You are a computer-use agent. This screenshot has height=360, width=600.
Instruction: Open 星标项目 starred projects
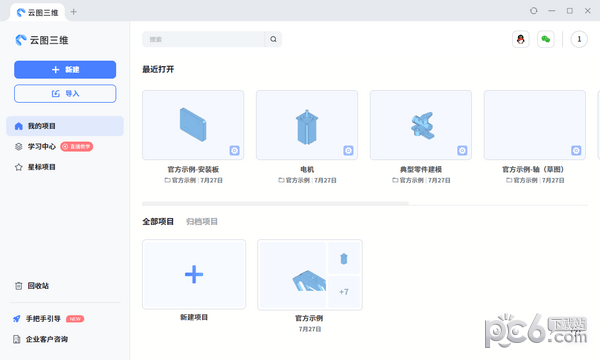tap(42, 167)
